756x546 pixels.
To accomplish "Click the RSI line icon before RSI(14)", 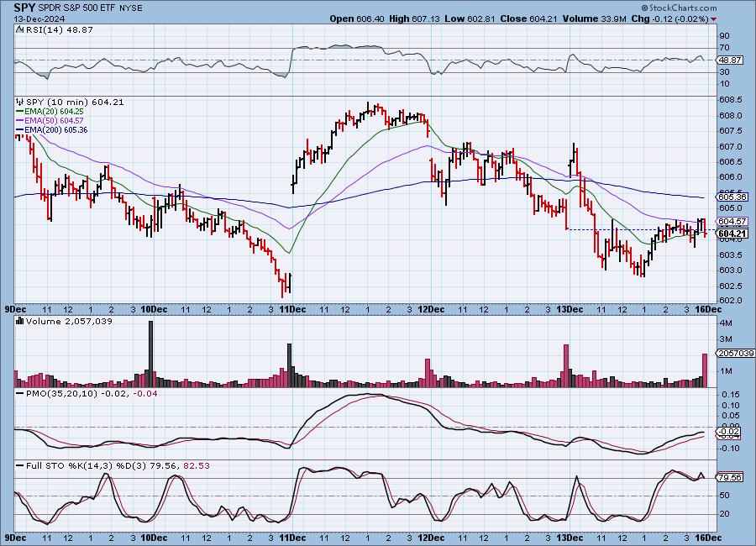I will 20,29.
